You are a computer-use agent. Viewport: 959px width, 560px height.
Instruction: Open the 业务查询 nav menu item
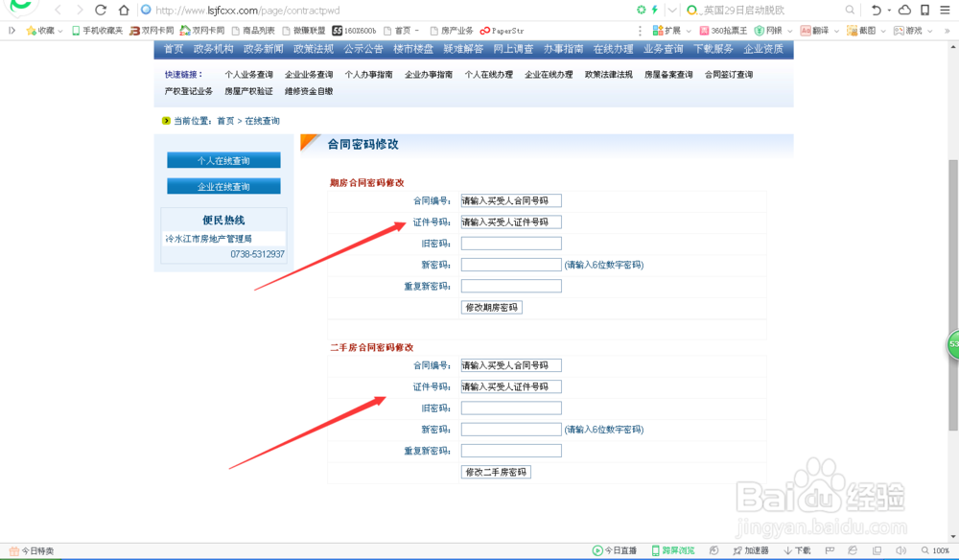[664, 49]
